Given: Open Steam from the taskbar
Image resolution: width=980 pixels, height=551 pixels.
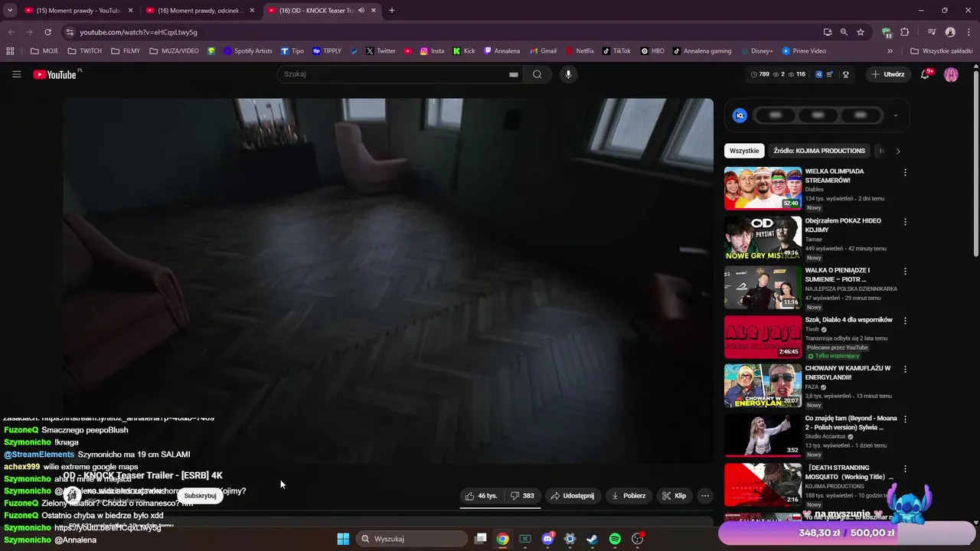Looking at the screenshot, I should point(592,539).
